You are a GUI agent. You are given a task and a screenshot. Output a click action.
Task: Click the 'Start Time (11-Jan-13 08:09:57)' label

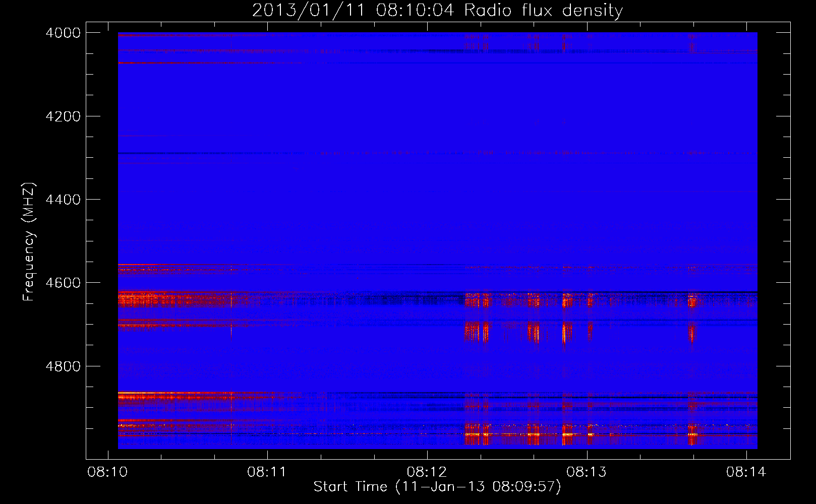pos(437,487)
